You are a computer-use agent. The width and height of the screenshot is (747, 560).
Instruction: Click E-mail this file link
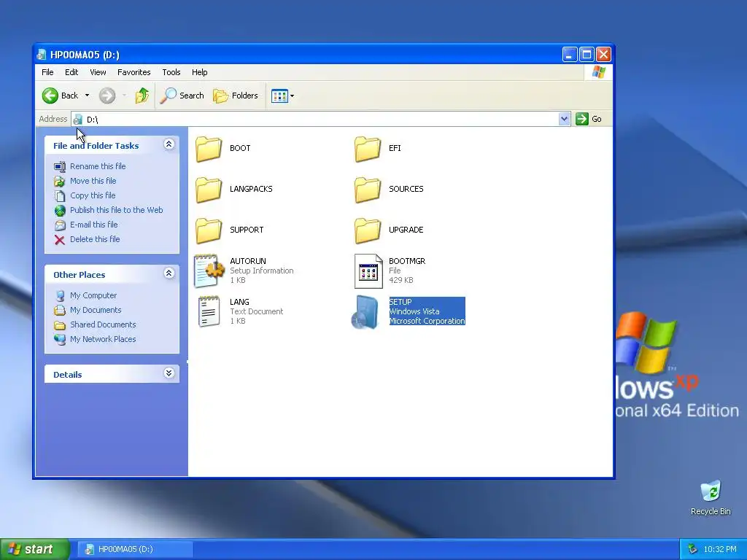(94, 225)
